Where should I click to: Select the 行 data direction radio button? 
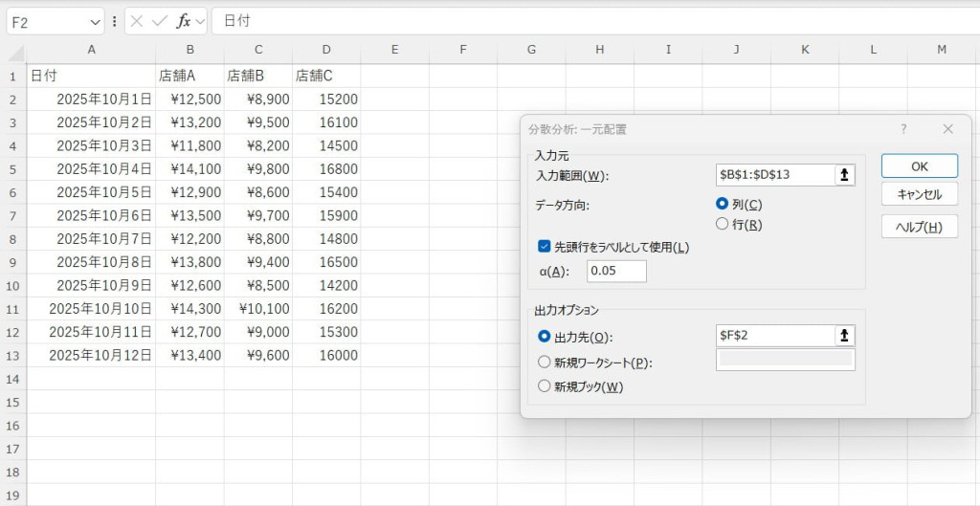tap(723, 225)
